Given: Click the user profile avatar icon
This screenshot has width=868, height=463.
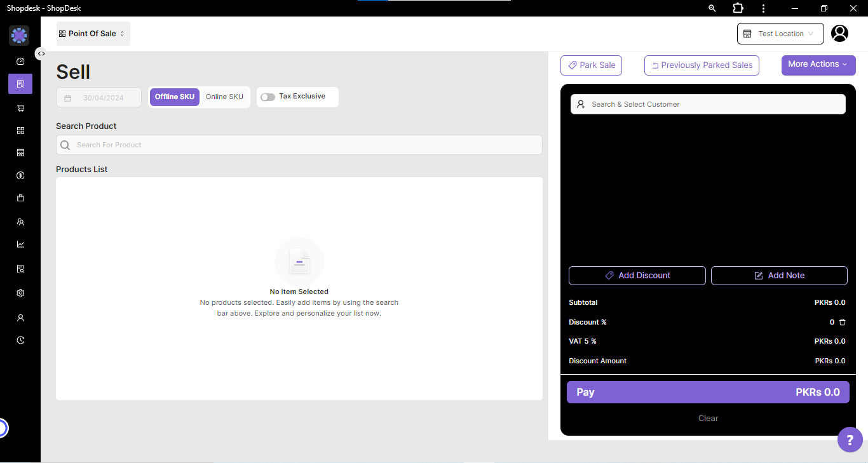Looking at the screenshot, I should pyautogui.click(x=839, y=34).
